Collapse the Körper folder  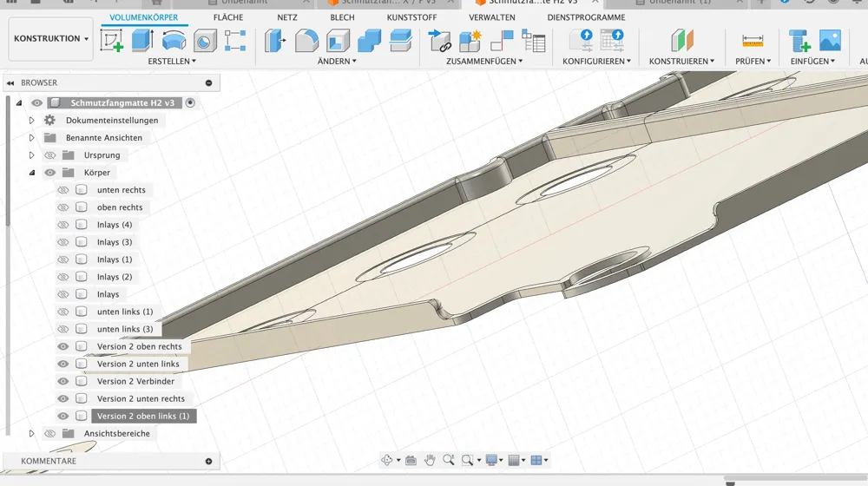[x=31, y=173]
